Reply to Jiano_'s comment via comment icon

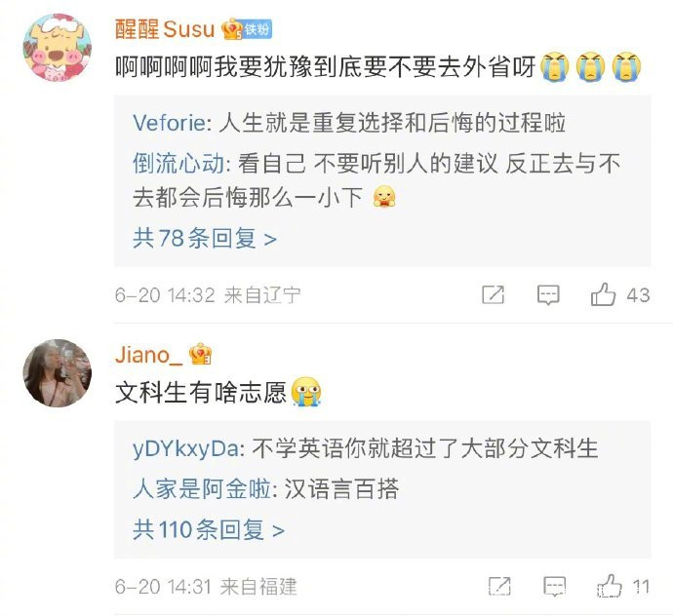pyautogui.click(x=555, y=586)
